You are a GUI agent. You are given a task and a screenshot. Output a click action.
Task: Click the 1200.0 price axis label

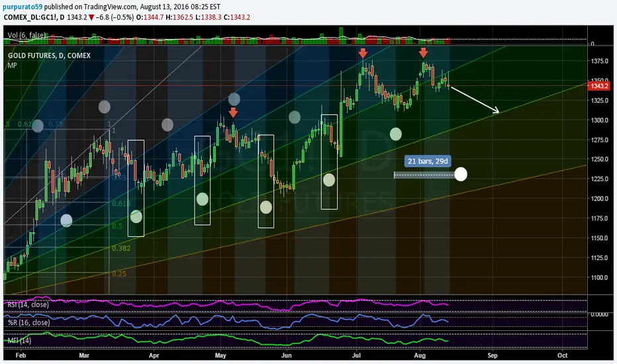pos(599,199)
